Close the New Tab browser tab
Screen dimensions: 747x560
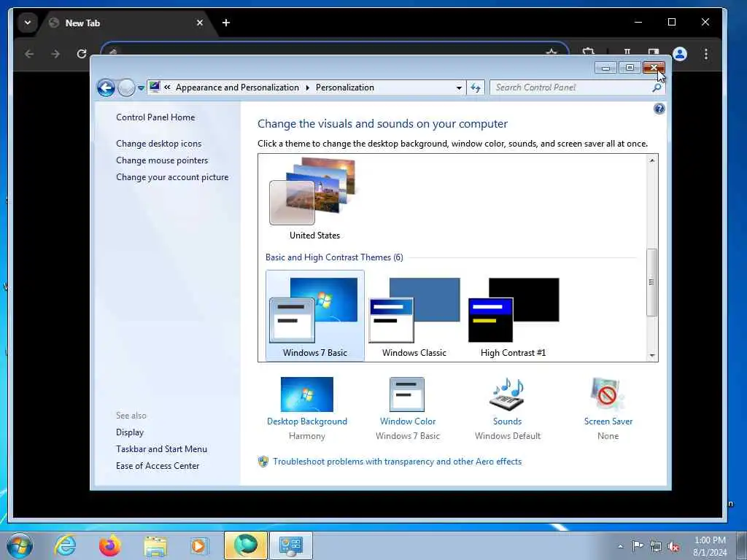[200, 23]
